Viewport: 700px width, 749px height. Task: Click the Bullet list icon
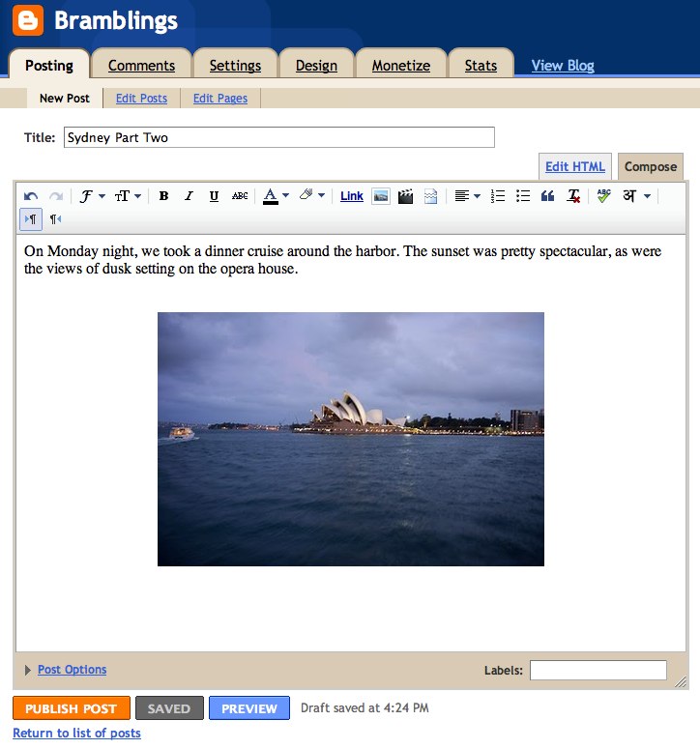click(523, 196)
